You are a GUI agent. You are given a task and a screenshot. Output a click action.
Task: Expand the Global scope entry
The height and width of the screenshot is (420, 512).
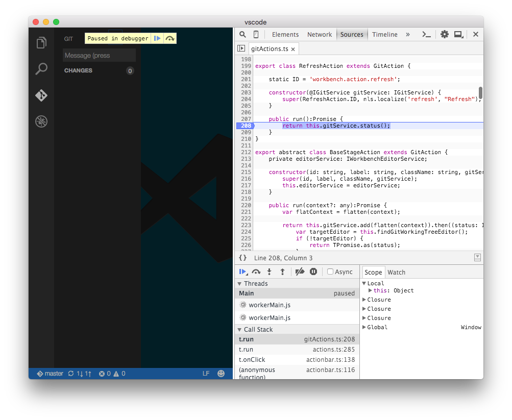[364, 327]
